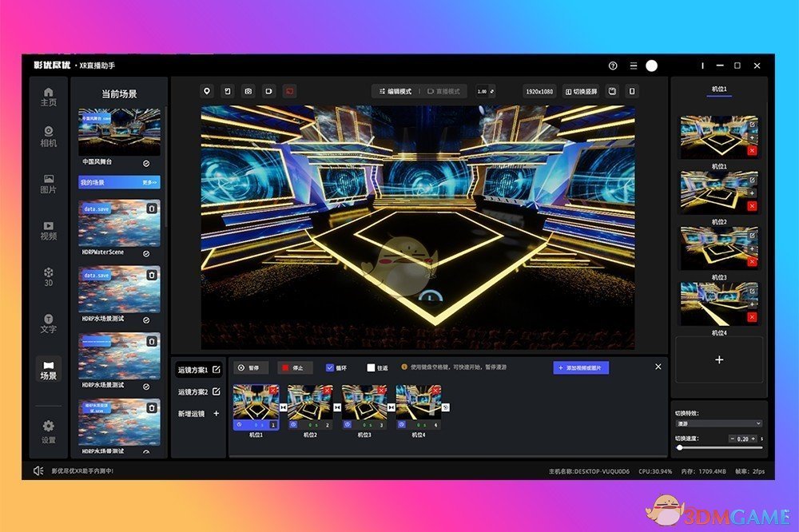Open the 相机 (Camera) sidebar section

pyautogui.click(x=49, y=136)
